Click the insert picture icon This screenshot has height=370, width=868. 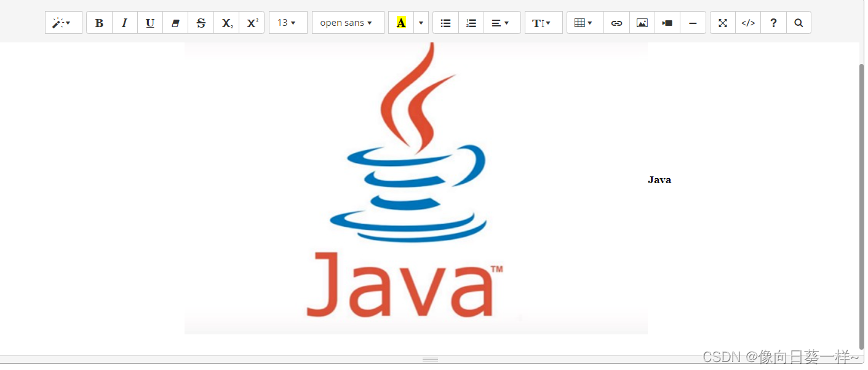642,23
